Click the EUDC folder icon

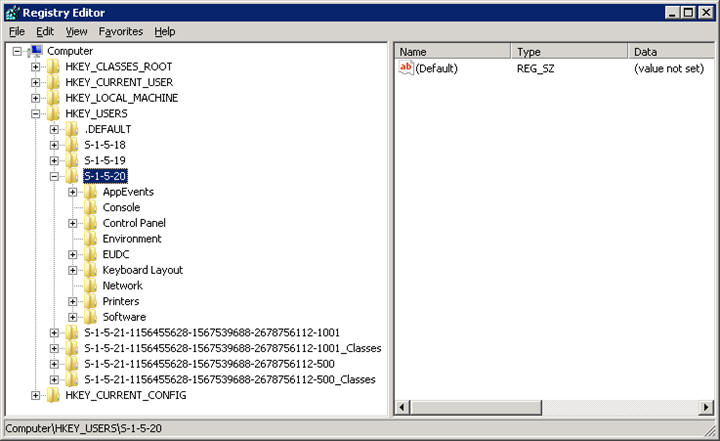pyautogui.click(x=90, y=254)
